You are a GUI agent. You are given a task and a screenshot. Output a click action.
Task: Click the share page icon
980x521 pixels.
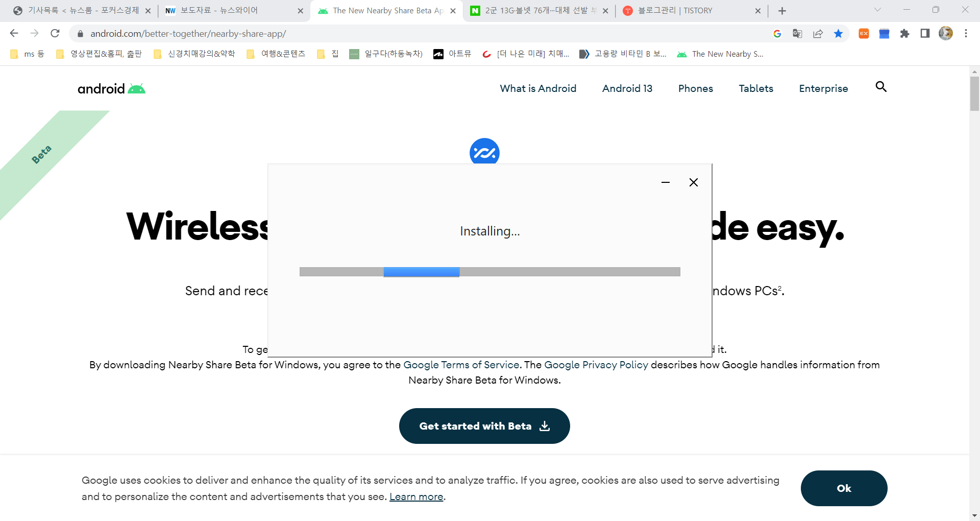[x=818, y=34]
